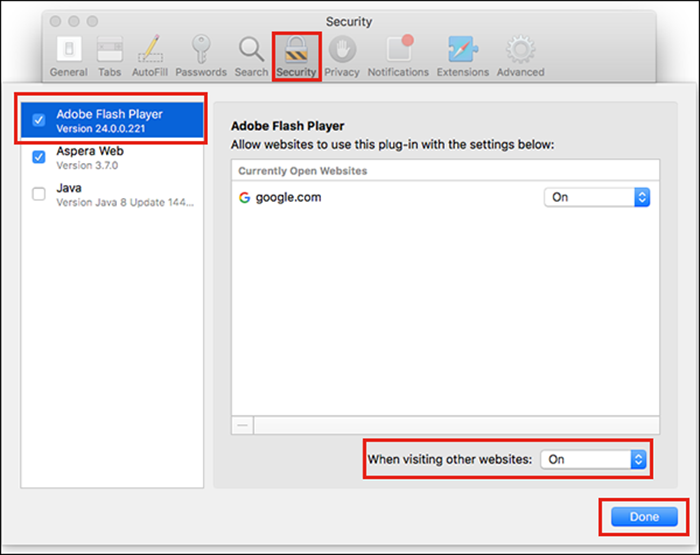The height and width of the screenshot is (555, 700).
Task: Click the green zoom window button
Action: pos(92,21)
